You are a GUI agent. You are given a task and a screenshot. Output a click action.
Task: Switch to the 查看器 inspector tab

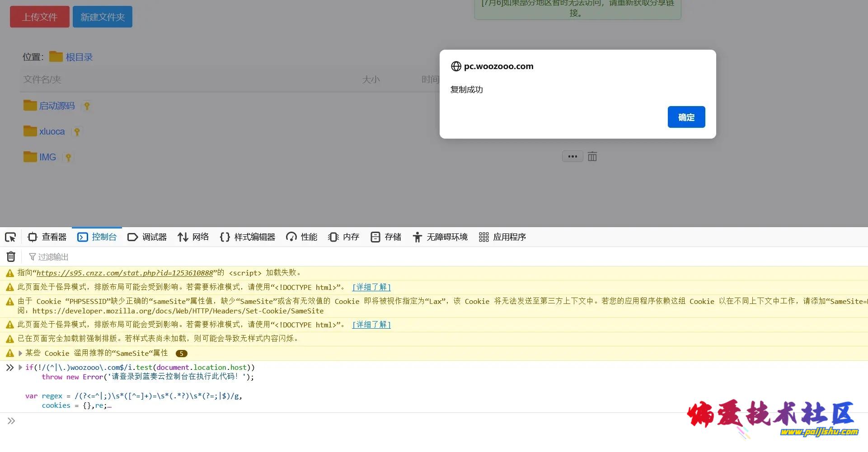point(47,237)
